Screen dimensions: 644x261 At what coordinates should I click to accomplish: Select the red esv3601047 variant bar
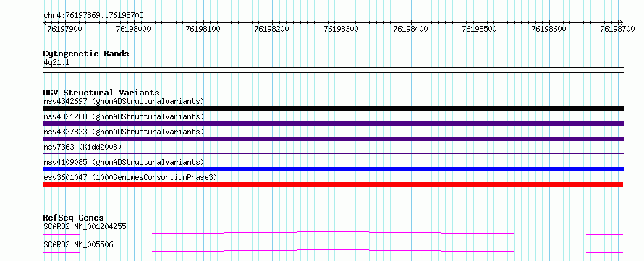(x=333, y=184)
